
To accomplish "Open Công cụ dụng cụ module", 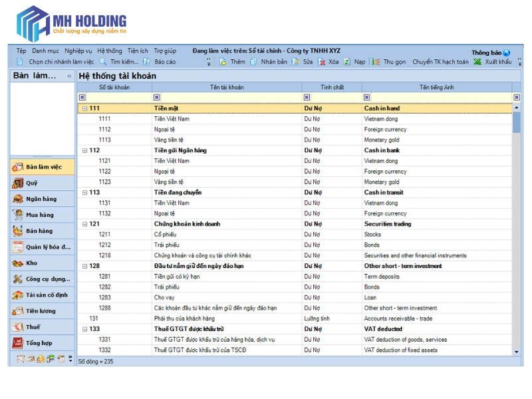I will pyautogui.click(x=43, y=279).
